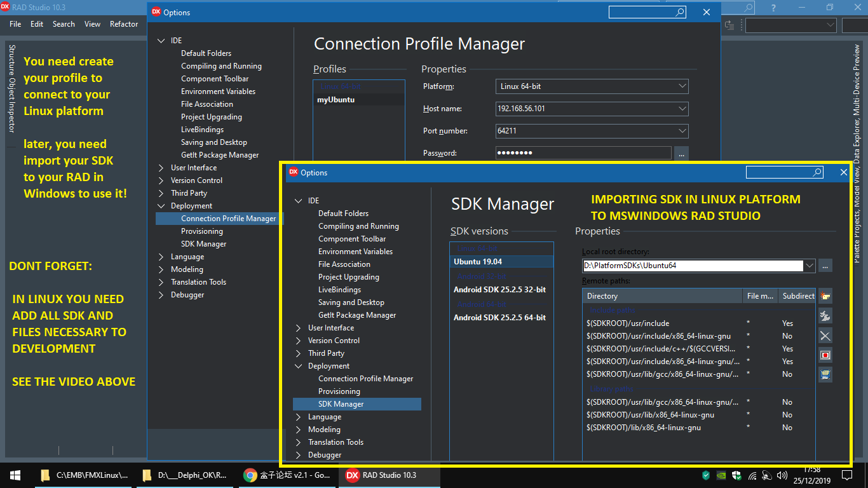Open the D:\__Delphi_OK folder taskbar item
The image size is (868, 488).
pyautogui.click(x=185, y=475)
